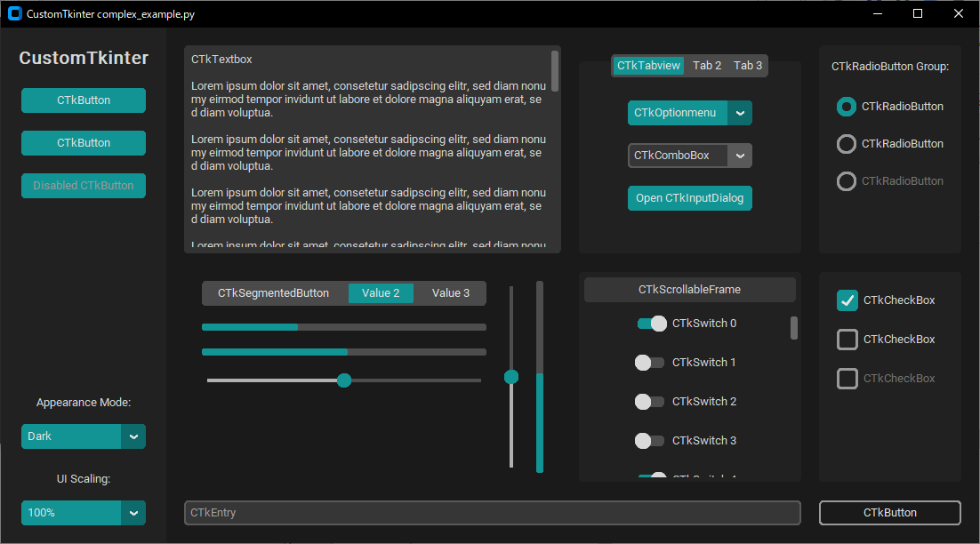The width and height of the screenshot is (980, 544).
Task: Click the UI Scaling: label
Action: [x=83, y=479]
